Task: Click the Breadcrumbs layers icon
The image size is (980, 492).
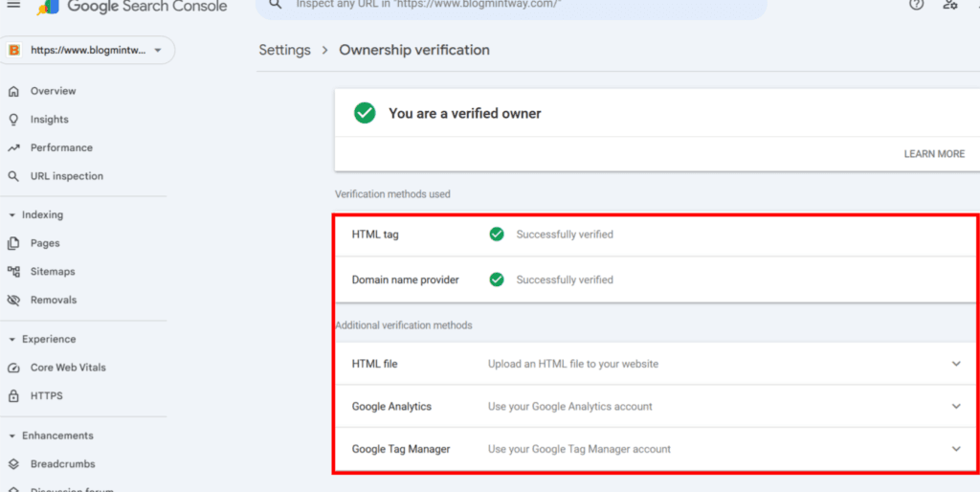Action: click(13, 464)
